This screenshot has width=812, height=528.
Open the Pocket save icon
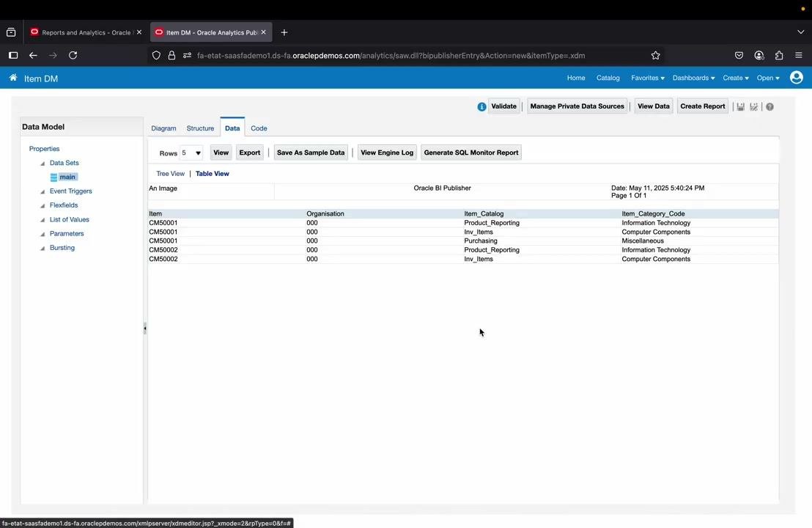[739, 56]
